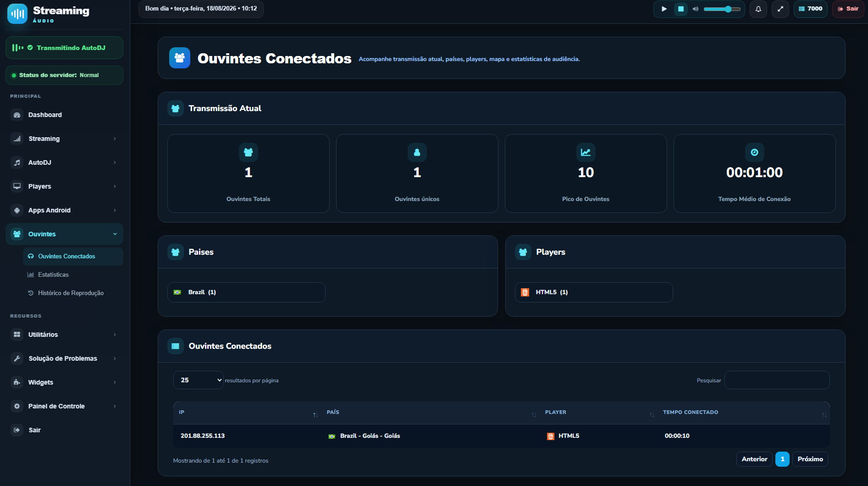The width and height of the screenshot is (868, 486).
Task: Click the Painel de Controle gear icon
Action: pyautogui.click(x=17, y=406)
